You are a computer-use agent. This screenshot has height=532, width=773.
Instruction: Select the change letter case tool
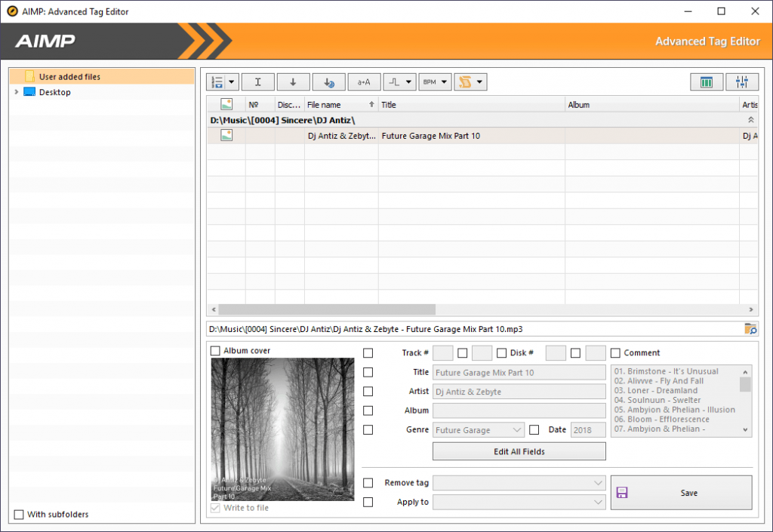(x=363, y=81)
